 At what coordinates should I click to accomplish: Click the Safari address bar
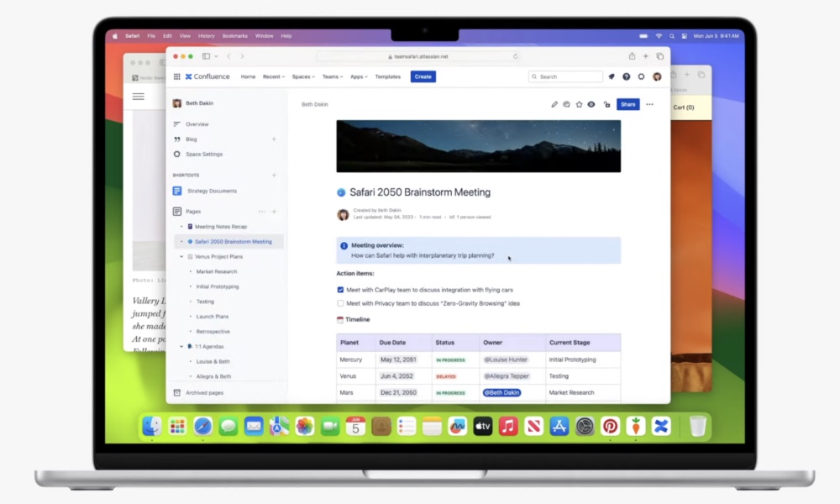click(x=417, y=56)
